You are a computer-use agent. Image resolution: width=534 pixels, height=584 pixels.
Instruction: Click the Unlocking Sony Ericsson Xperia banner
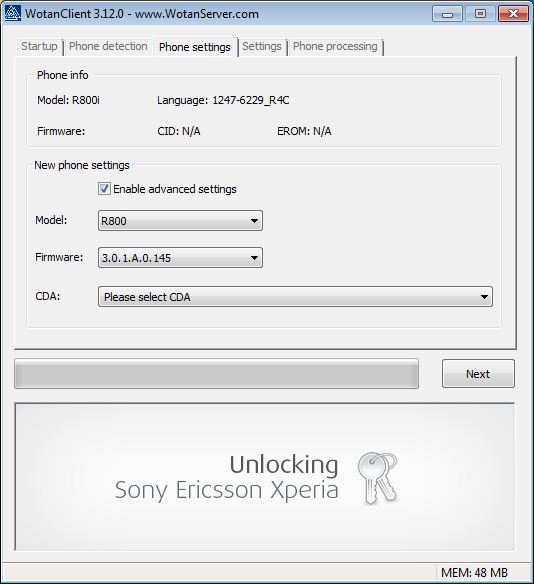265,476
